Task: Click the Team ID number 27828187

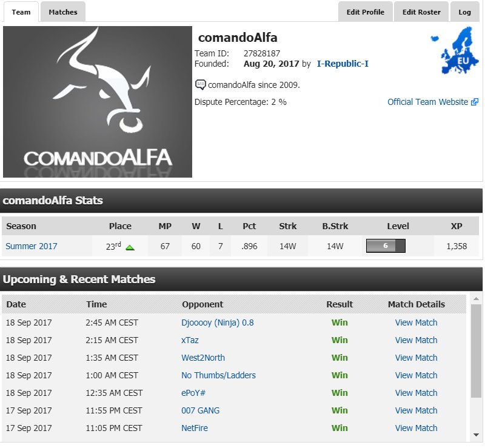Action: tap(262, 53)
